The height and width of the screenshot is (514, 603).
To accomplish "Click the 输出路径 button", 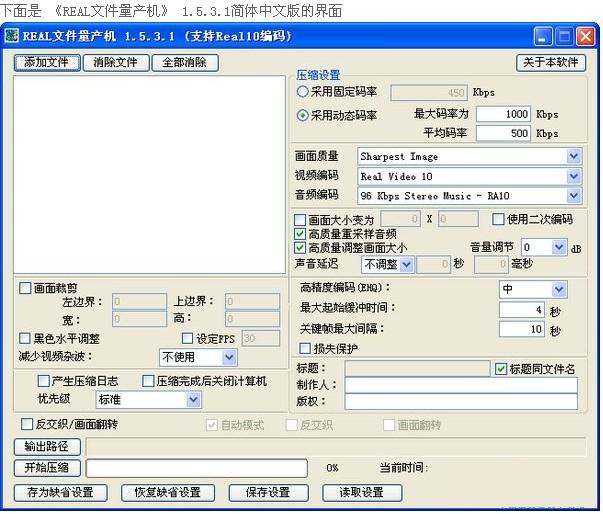I will click(47, 446).
